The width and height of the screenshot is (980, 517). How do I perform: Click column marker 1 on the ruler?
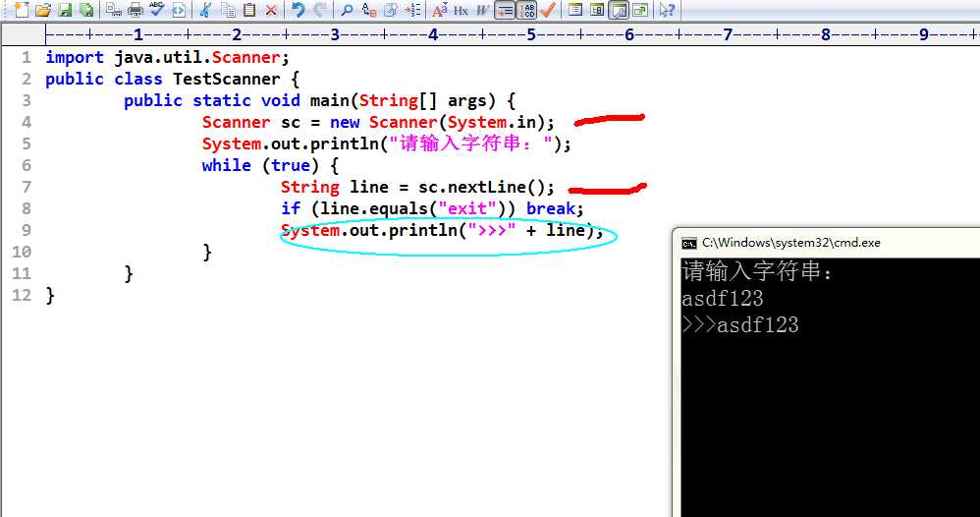pyautogui.click(x=138, y=34)
